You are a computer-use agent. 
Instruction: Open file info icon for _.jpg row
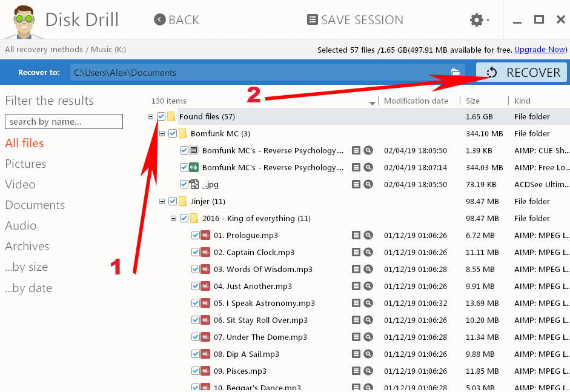click(x=356, y=184)
